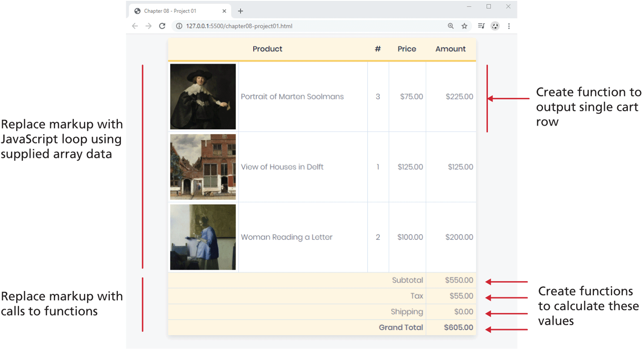The height and width of the screenshot is (350, 644).
Task: Open the zoom magnifier icon in address bar
Action: click(x=451, y=26)
